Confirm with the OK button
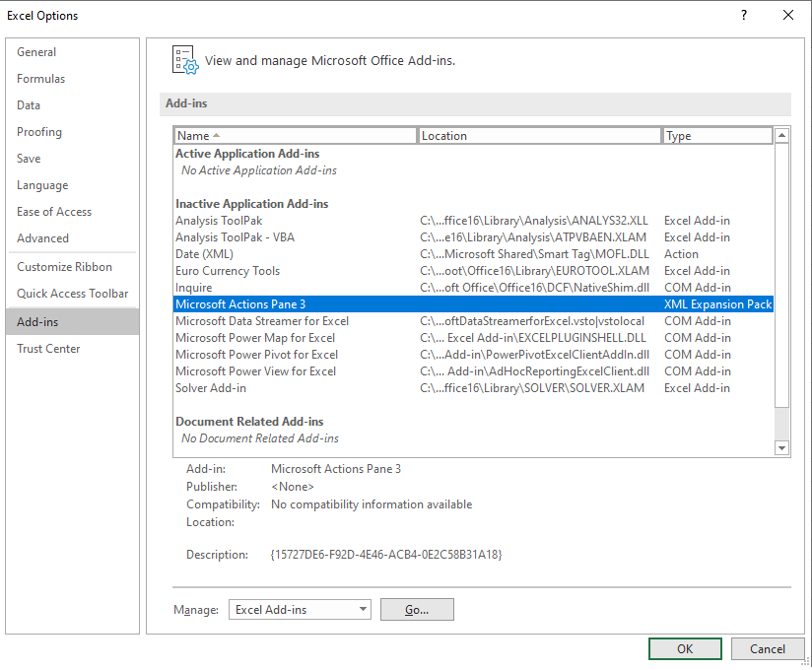812x670 pixels. click(x=685, y=648)
